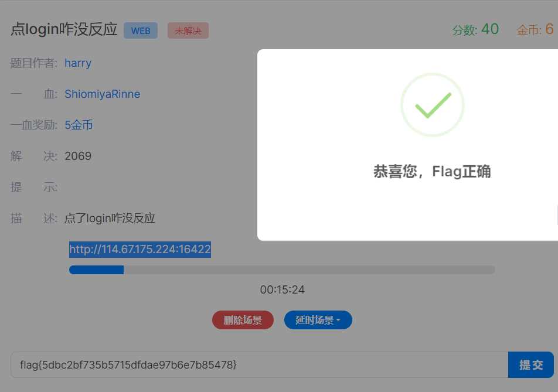This screenshot has height=392, width=558.
Task: Submit the flag with 提交 button
Action: click(530, 364)
